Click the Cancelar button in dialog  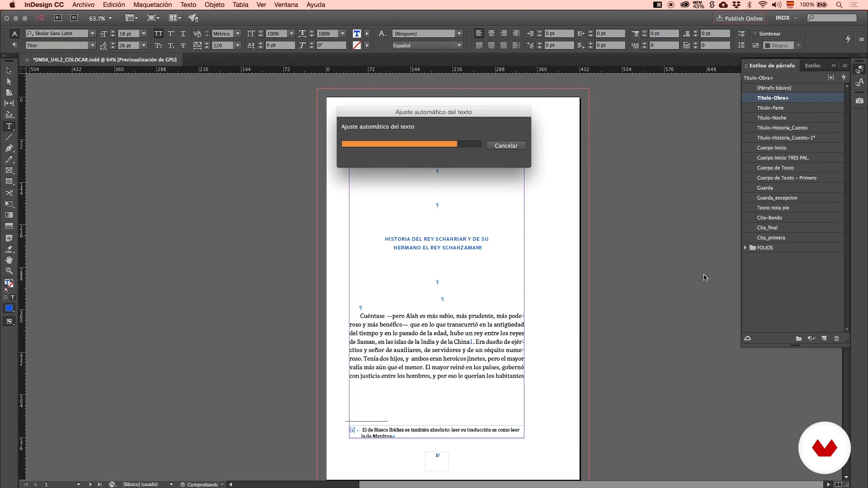(x=506, y=145)
